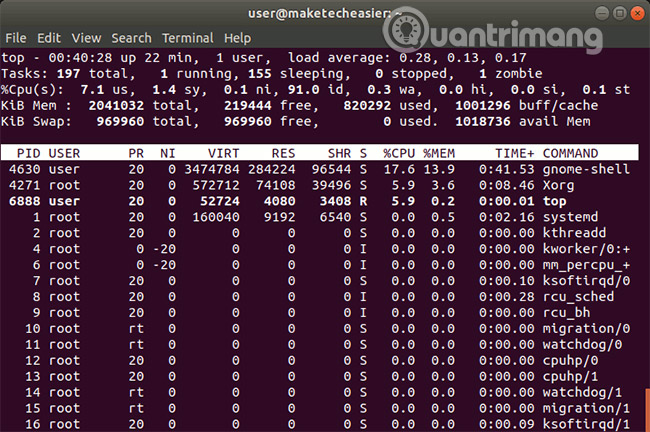Click the mm_percpu_+ command
Screen dimensions: 650x432
click(x=586, y=265)
